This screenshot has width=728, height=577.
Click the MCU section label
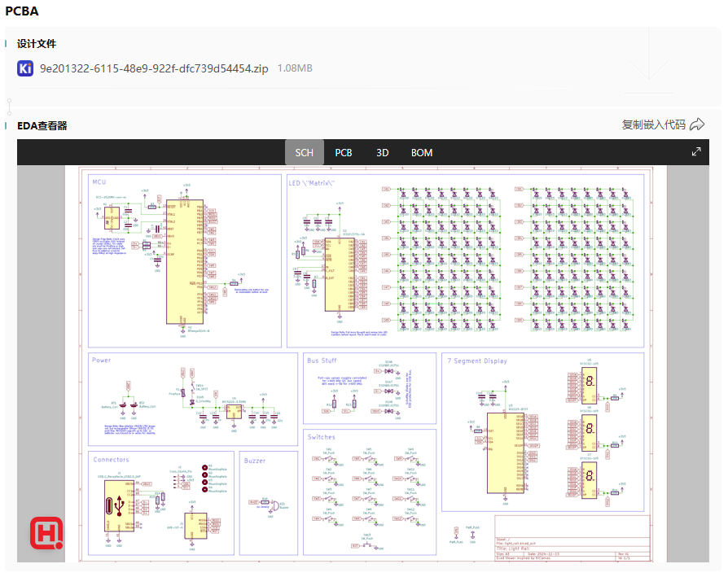click(x=99, y=181)
